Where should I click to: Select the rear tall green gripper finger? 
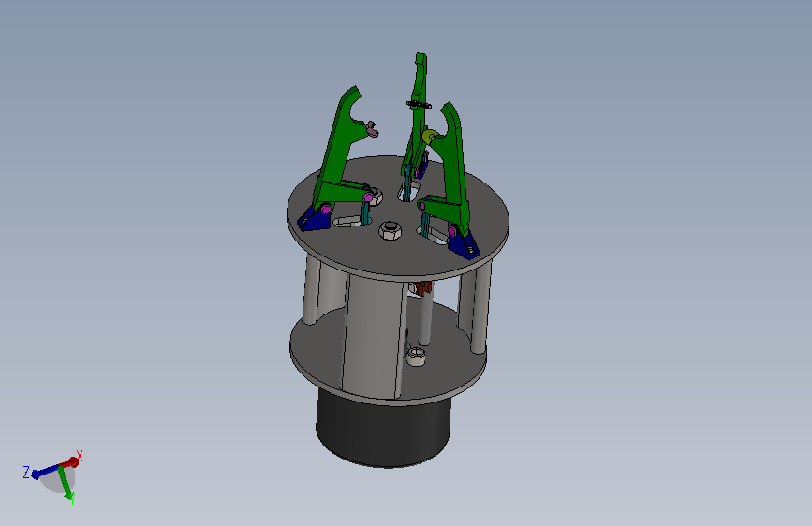418,114
